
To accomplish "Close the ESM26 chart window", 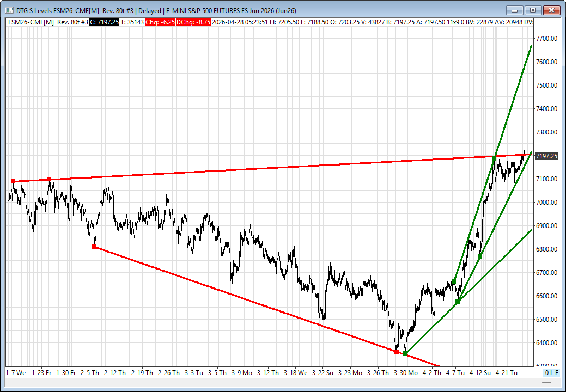I will tap(551, 10).
